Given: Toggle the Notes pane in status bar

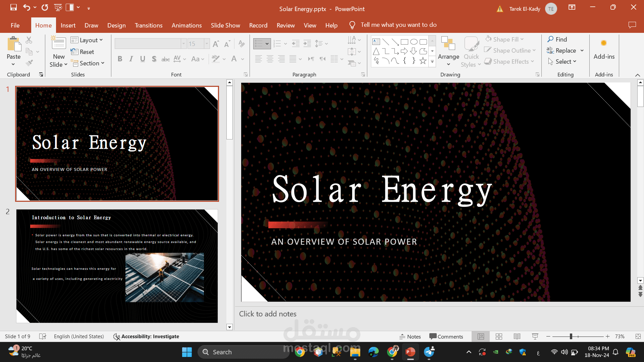Looking at the screenshot, I should pos(410,337).
